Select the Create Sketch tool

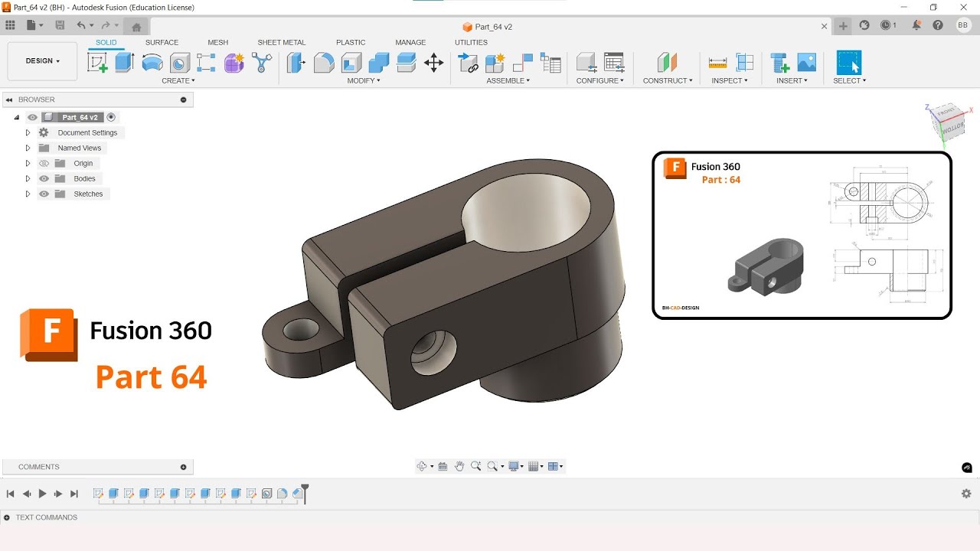click(x=98, y=62)
